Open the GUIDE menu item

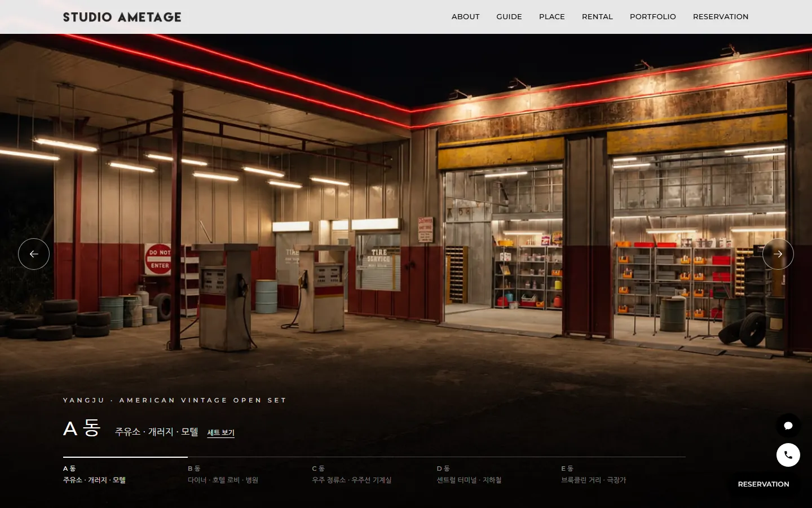tap(509, 17)
